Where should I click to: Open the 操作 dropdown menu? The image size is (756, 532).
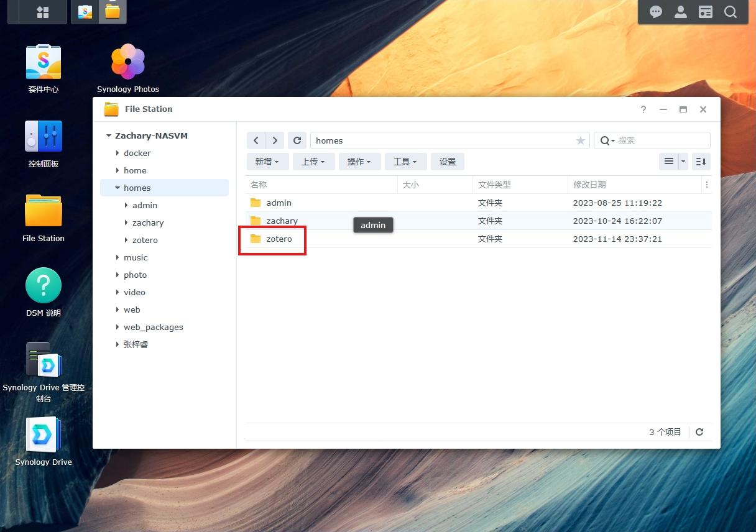click(x=359, y=162)
